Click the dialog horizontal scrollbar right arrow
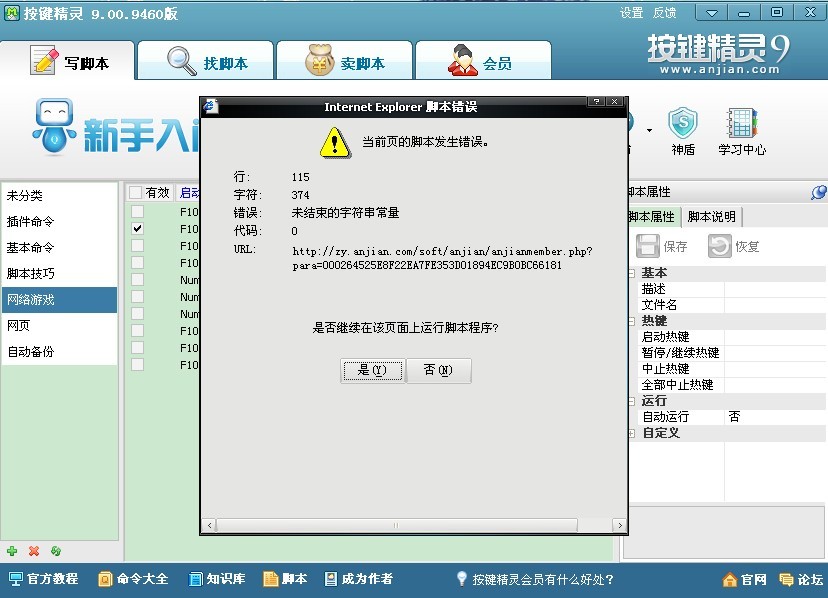The width and height of the screenshot is (828, 598). [620, 525]
